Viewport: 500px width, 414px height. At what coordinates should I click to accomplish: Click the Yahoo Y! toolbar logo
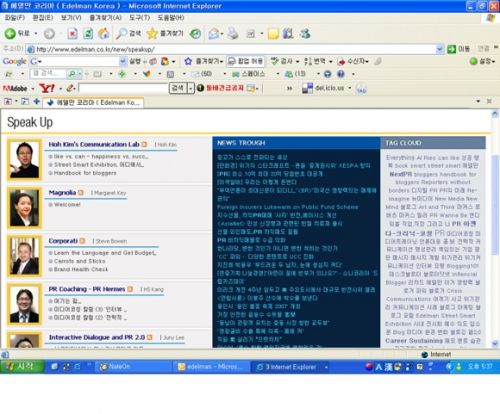pyautogui.click(x=47, y=88)
